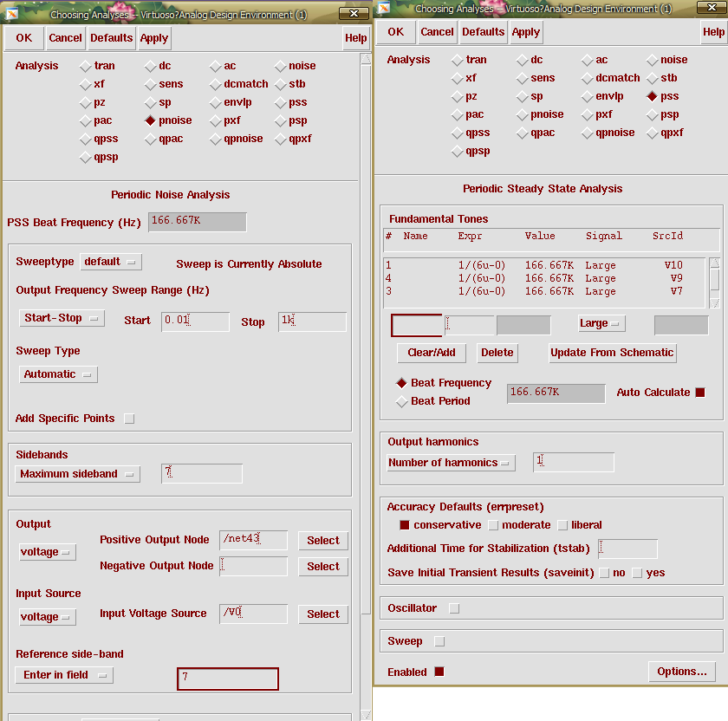
Task: Open the Enter in field dropdown
Action: tap(64, 675)
